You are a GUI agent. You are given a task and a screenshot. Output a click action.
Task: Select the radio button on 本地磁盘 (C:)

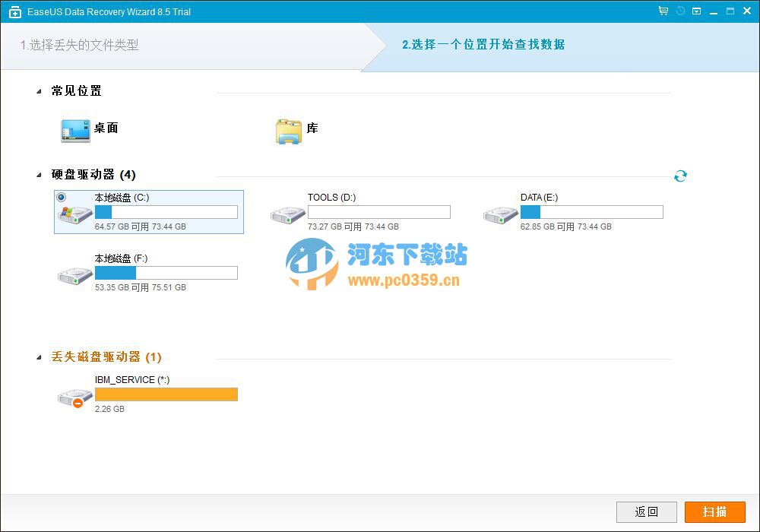pyautogui.click(x=61, y=198)
